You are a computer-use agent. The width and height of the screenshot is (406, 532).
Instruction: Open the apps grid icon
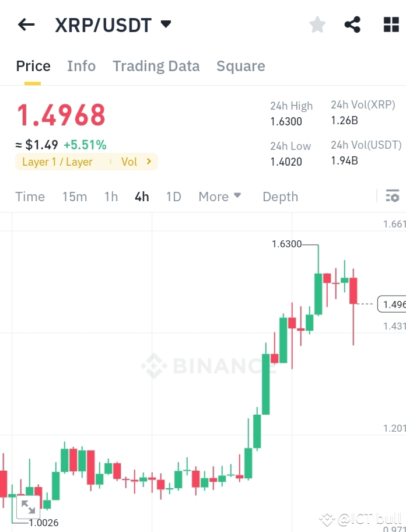[390, 24]
